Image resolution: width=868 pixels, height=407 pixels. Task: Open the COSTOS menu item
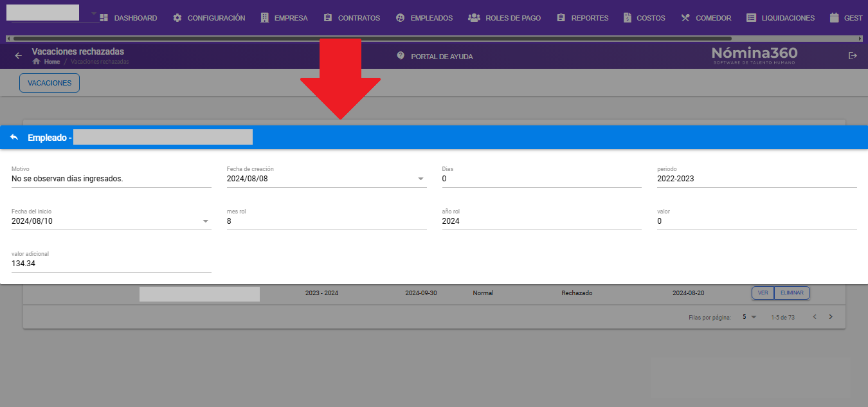[x=644, y=18]
